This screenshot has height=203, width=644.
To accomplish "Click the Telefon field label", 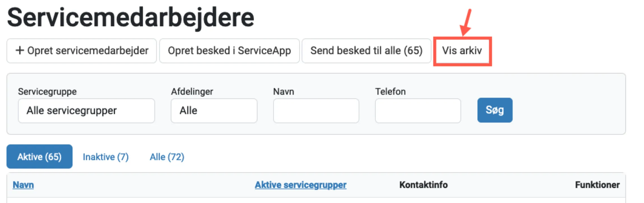I will tap(390, 91).
